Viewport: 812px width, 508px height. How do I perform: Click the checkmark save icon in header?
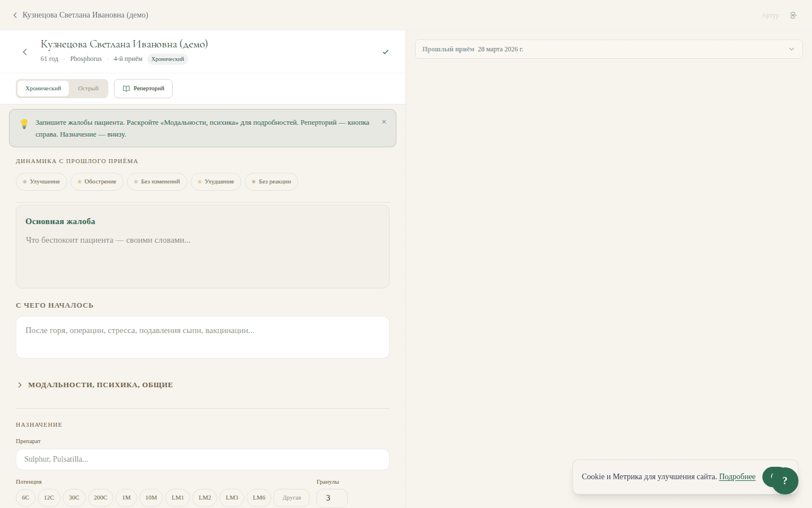click(386, 52)
